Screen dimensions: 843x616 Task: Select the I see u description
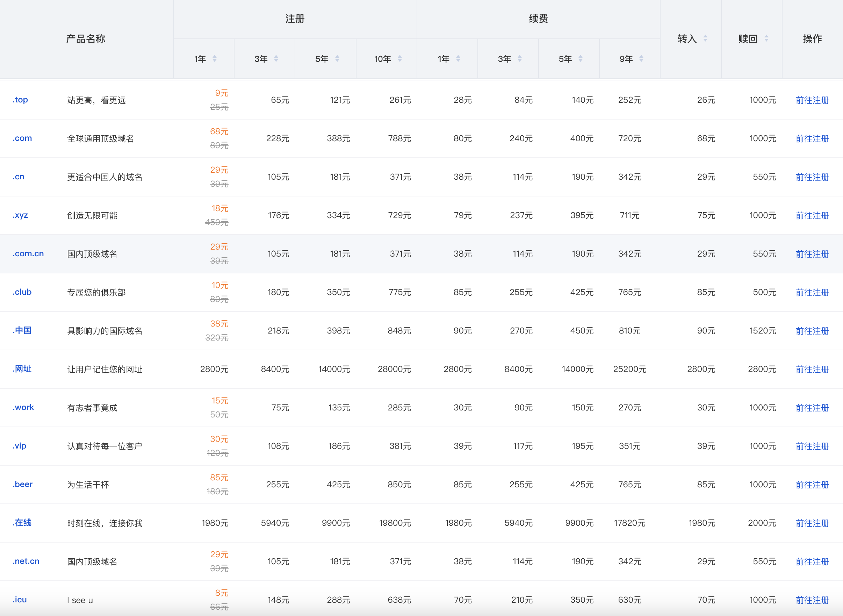tap(80, 600)
